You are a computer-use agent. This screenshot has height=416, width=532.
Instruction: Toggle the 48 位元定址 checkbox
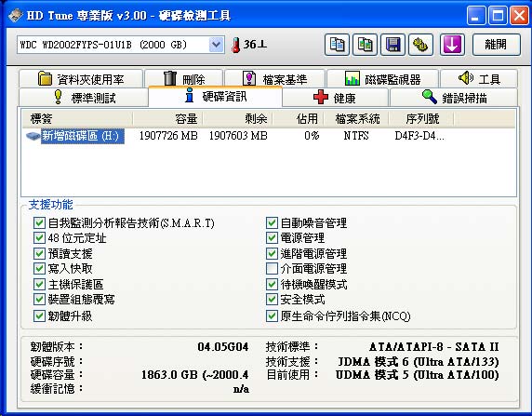[39, 237]
